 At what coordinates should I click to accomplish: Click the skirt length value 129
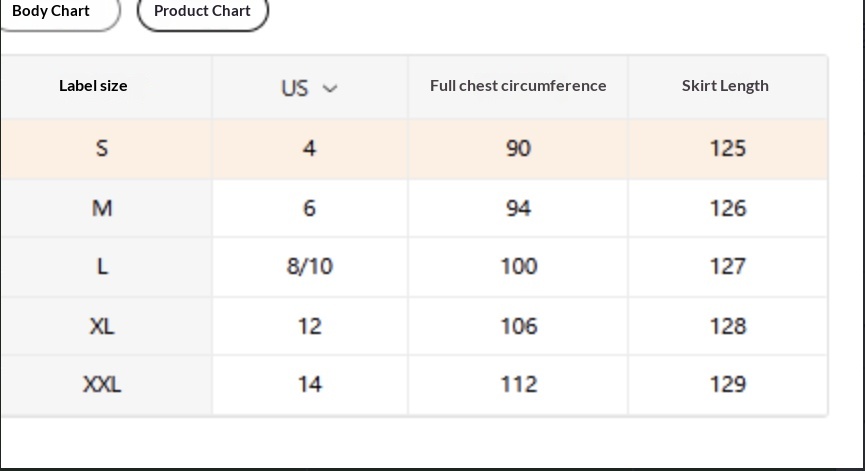(x=727, y=384)
